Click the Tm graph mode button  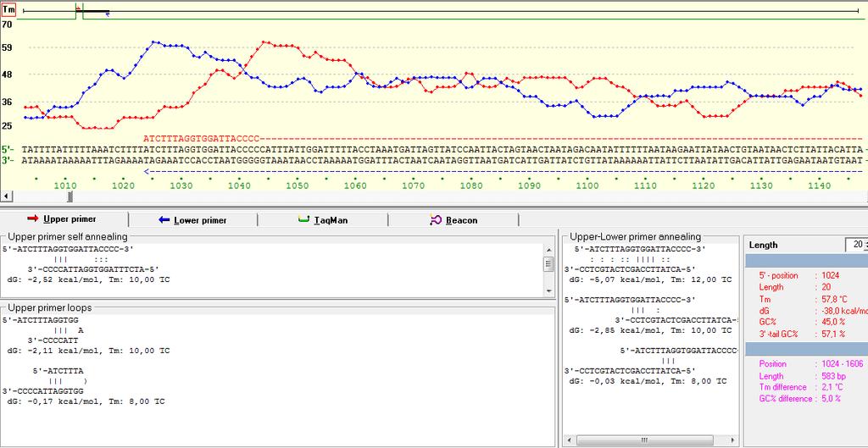(x=8, y=9)
